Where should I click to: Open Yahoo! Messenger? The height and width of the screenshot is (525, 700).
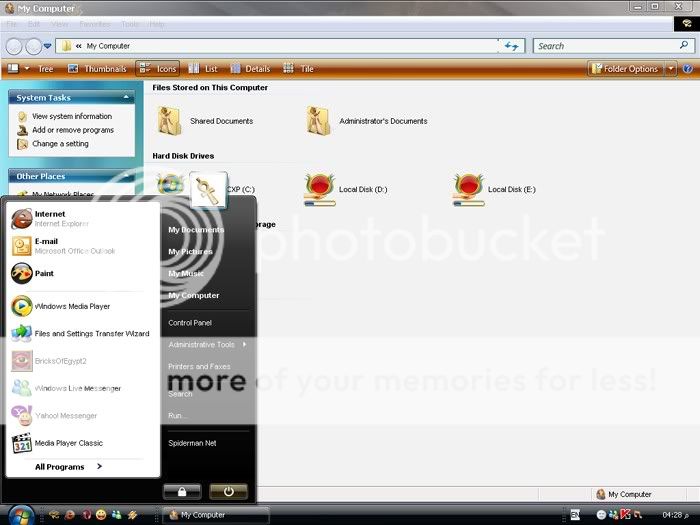point(54,416)
